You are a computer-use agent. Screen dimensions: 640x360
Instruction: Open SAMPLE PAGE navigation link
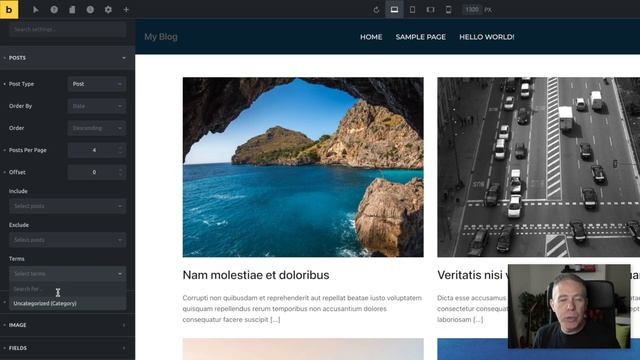(x=420, y=37)
